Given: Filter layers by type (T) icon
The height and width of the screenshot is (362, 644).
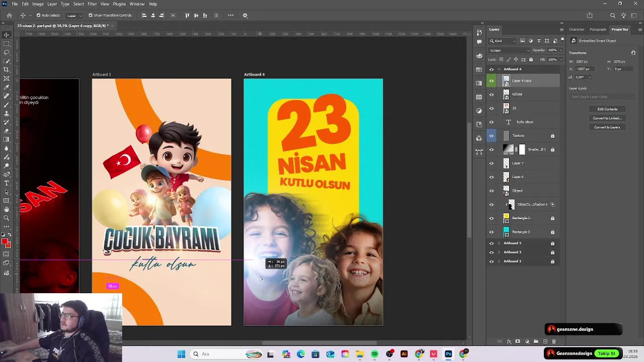Looking at the screenshot, I should pyautogui.click(x=539, y=41).
